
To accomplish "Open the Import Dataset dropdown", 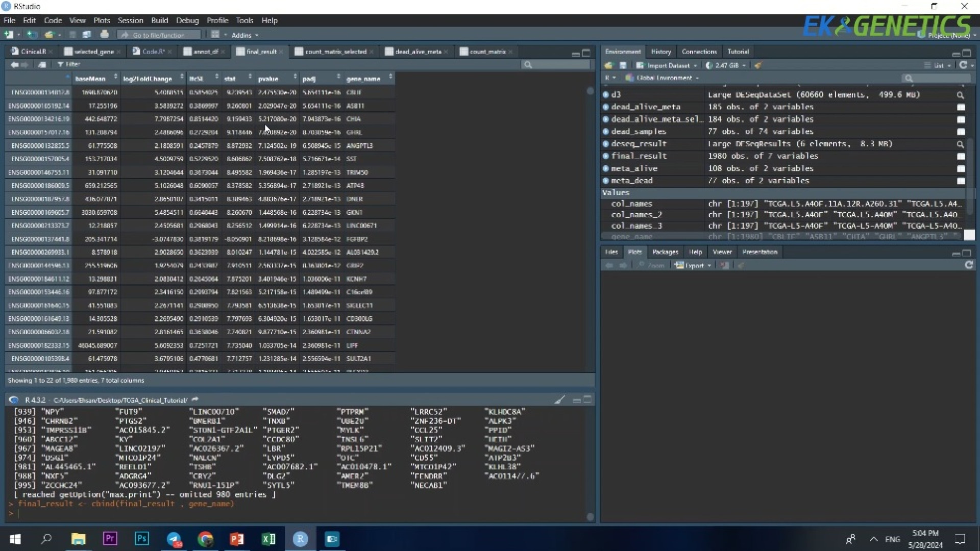I will coord(667,65).
